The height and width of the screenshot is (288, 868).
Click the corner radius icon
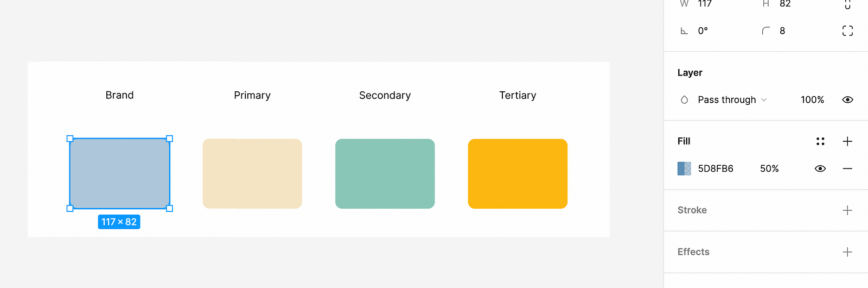[766, 31]
